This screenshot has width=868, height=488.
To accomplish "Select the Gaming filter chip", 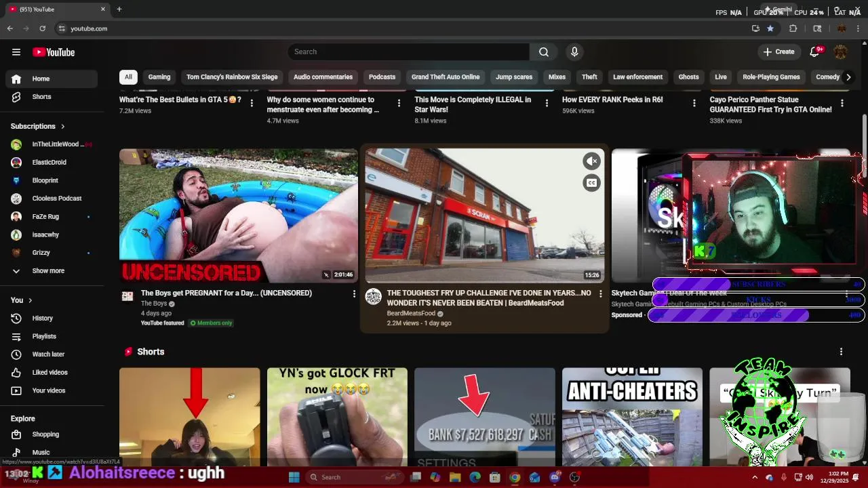I will pyautogui.click(x=159, y=77).
